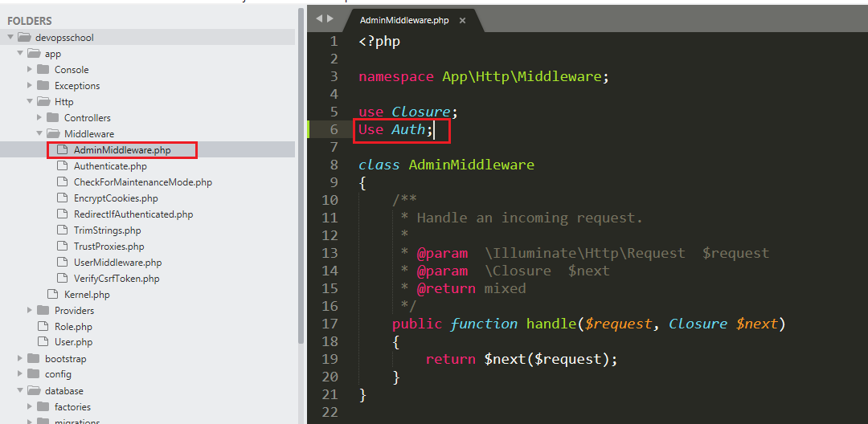This screenshot has height=424, width=868.
Task: Click the tab forward navigation arrow
Action: click(330, 18)
